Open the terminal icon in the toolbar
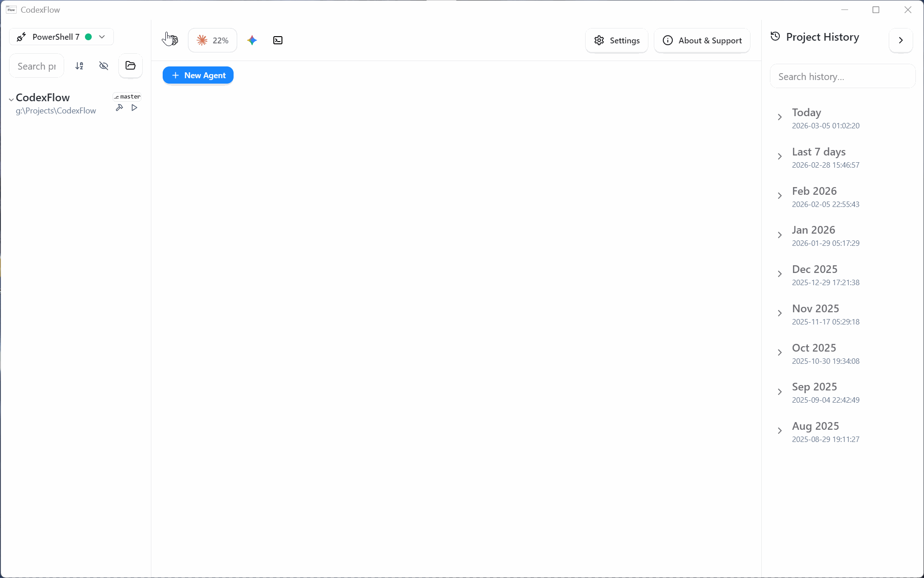 (278, 40)
